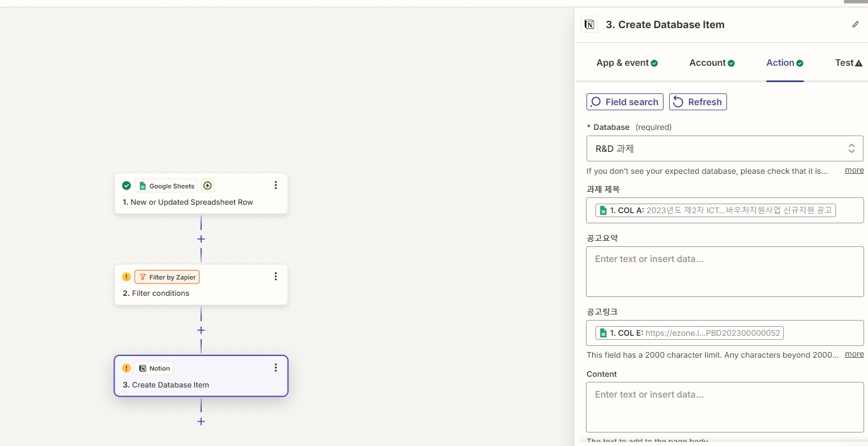
Task: Click the warning icon on the Filter step
Action: (x=126, y=277)
